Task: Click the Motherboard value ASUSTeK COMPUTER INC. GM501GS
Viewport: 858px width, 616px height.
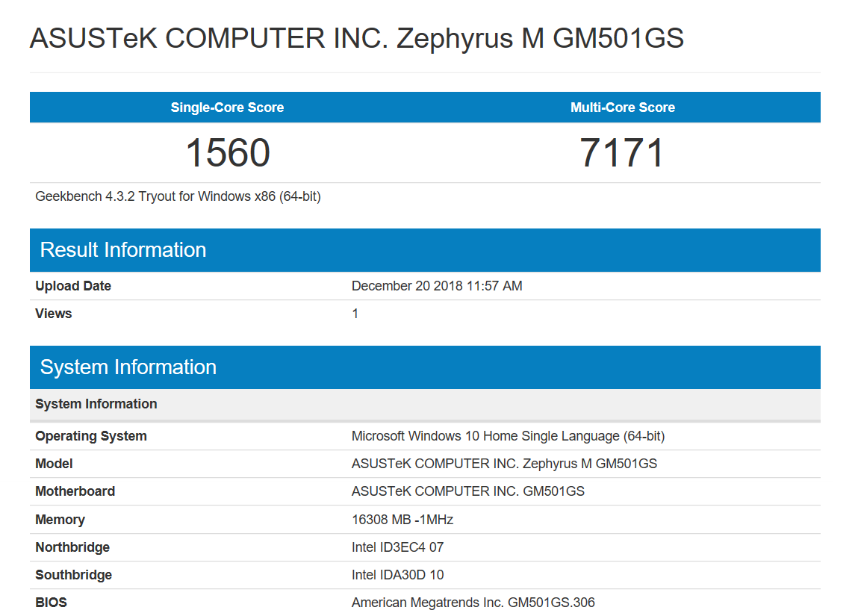Action: pos(468,491)
